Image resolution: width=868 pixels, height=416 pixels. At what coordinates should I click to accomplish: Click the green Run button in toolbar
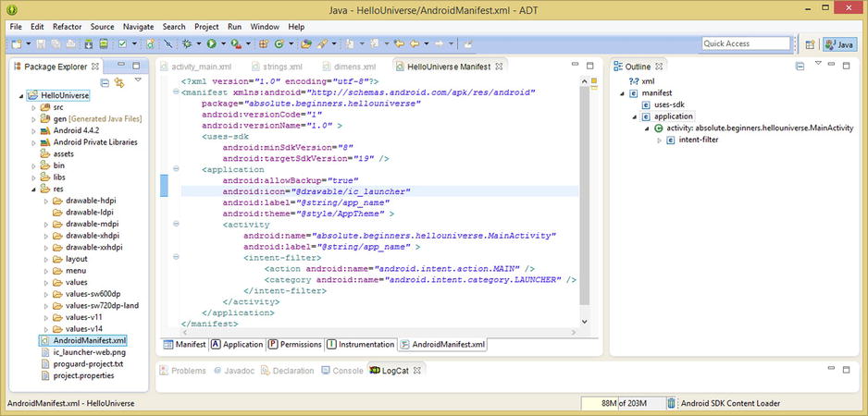click(211, 43)
